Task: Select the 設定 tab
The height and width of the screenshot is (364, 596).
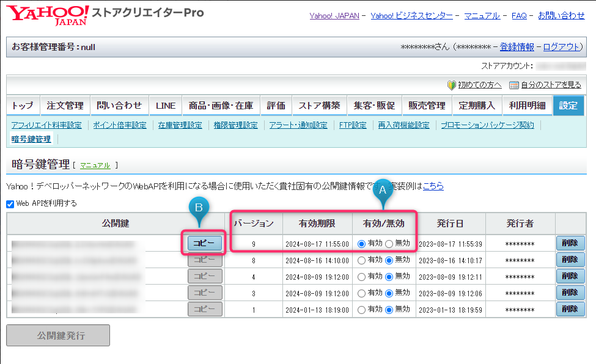Action: click(x=568, y=106)
